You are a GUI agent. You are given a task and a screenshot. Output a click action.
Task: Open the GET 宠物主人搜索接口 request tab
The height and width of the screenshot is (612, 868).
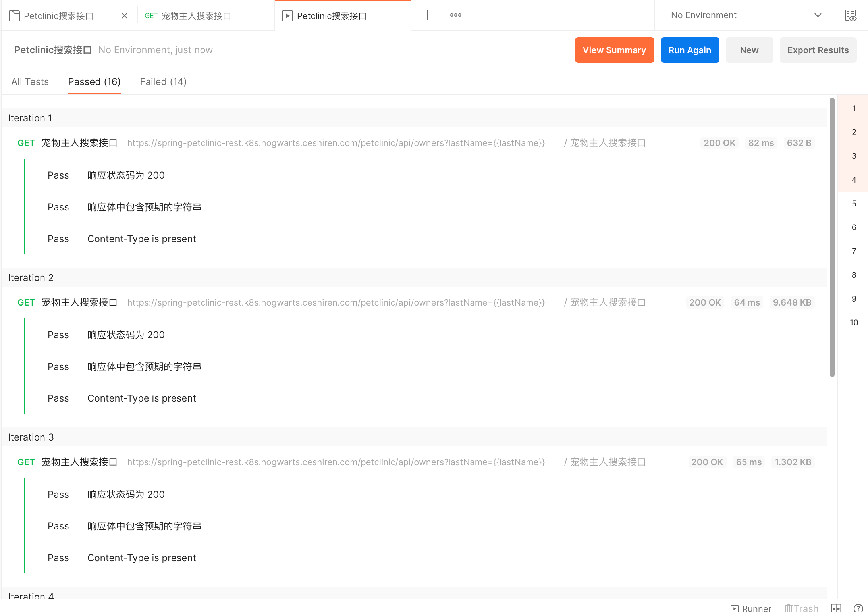point(188,16)
